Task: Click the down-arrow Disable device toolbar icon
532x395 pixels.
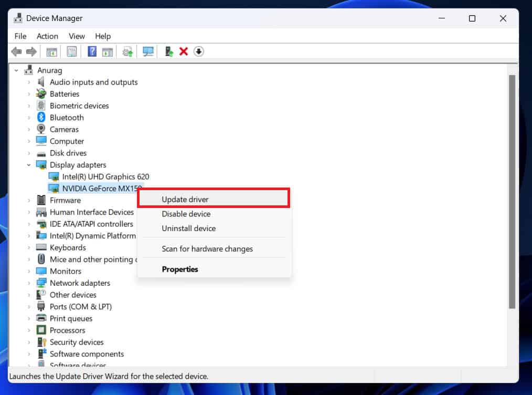Action: click(x=198, y=51)
